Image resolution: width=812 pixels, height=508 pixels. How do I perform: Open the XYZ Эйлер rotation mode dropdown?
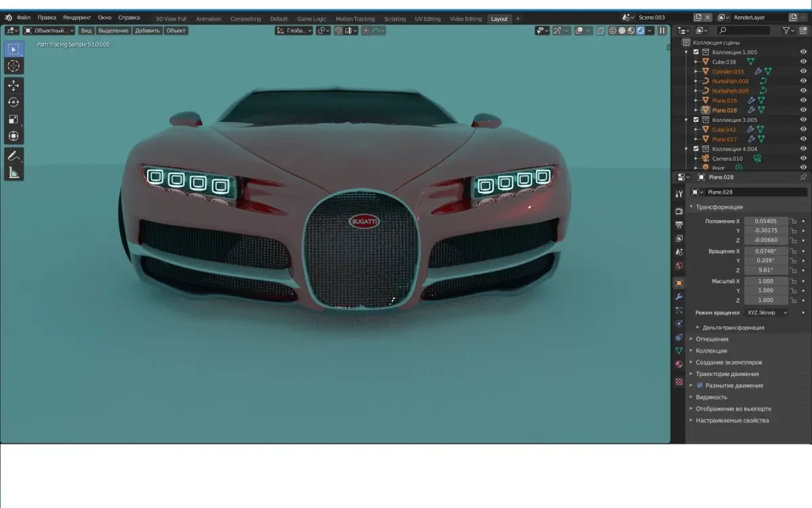pos(767,313)
